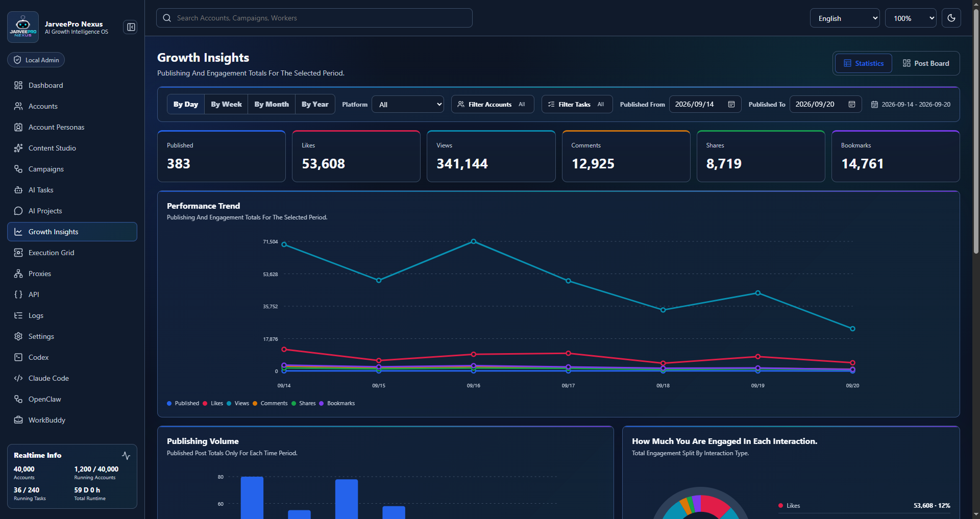980x519 pixels.
Task: Click the magnifier icon in search bar
Action: click(x=167, y=18)
